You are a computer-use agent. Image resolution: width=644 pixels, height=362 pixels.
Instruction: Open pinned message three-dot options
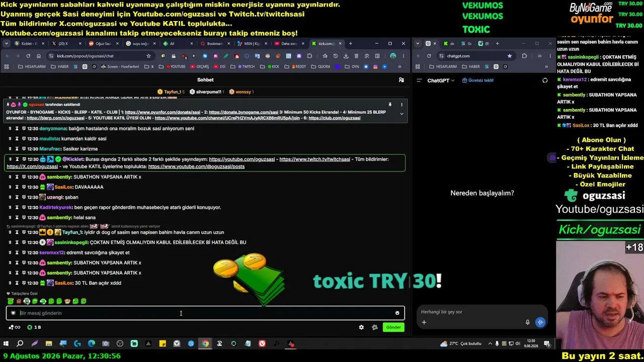401,105
